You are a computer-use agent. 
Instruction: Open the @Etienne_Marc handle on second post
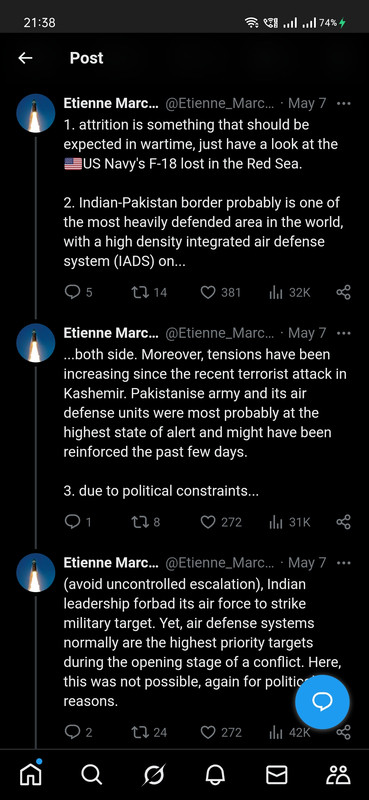tap(220, 333)
